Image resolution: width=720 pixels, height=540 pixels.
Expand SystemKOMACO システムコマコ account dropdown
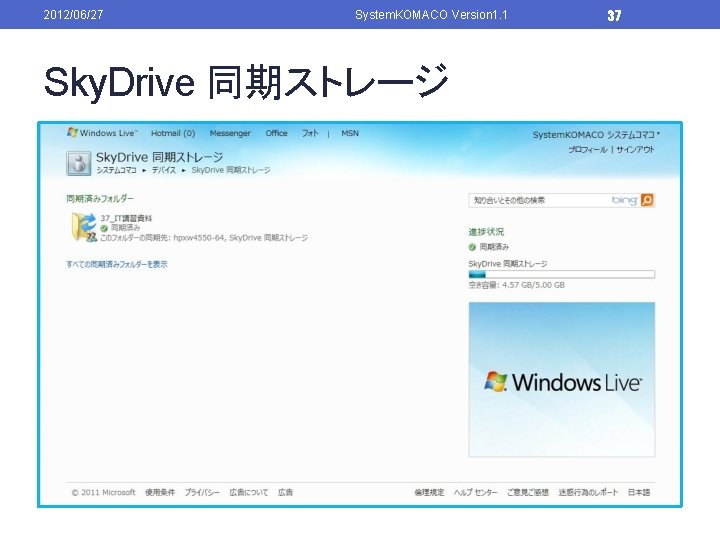click(x=596, y=135)
